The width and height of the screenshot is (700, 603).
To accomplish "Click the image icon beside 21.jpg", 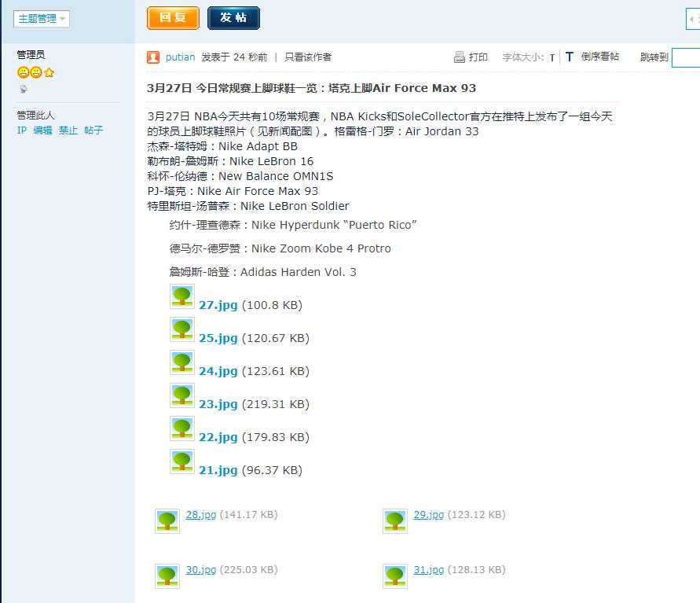I will click(182, 461).
